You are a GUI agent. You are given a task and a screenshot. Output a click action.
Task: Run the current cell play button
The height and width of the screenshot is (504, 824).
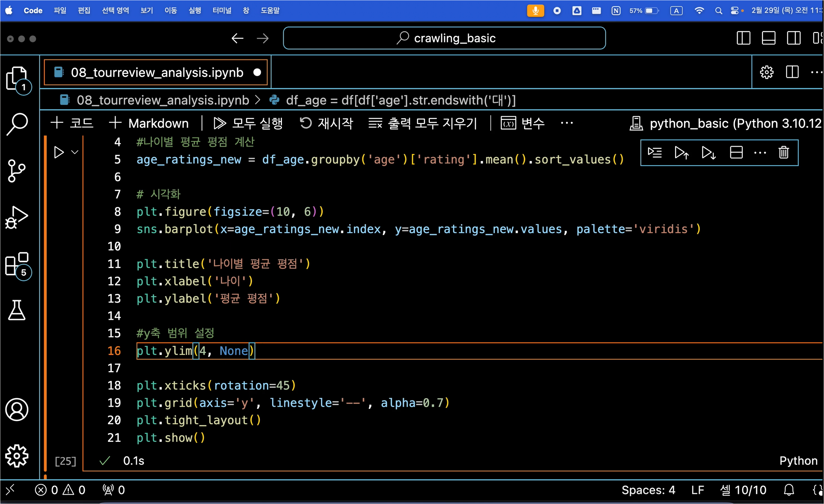[x=59, y=152]
